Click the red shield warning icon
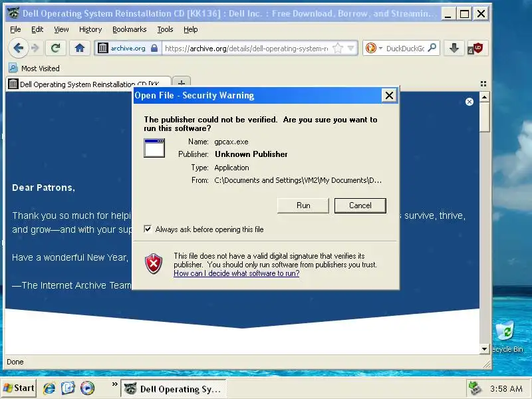 (x=154, y=263)
